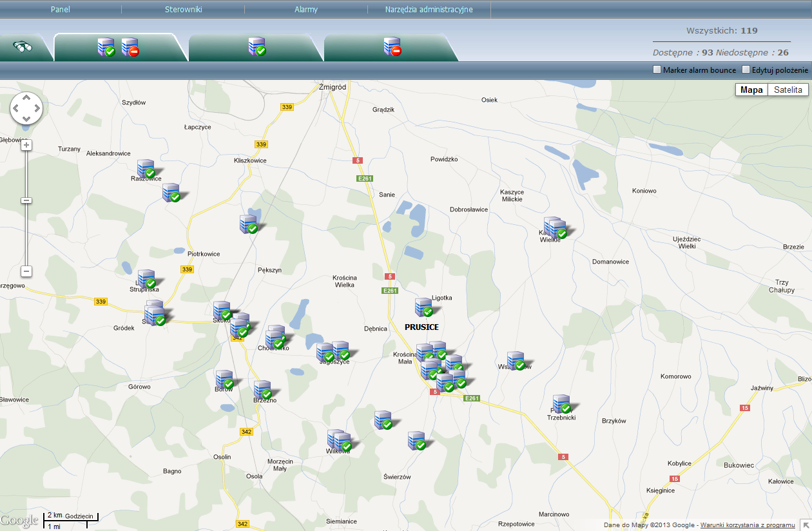Image resolution: width=812 pixels, height=531 pixels.
Task: Click the Morzęcin Mały label
Action: (280, 465)
